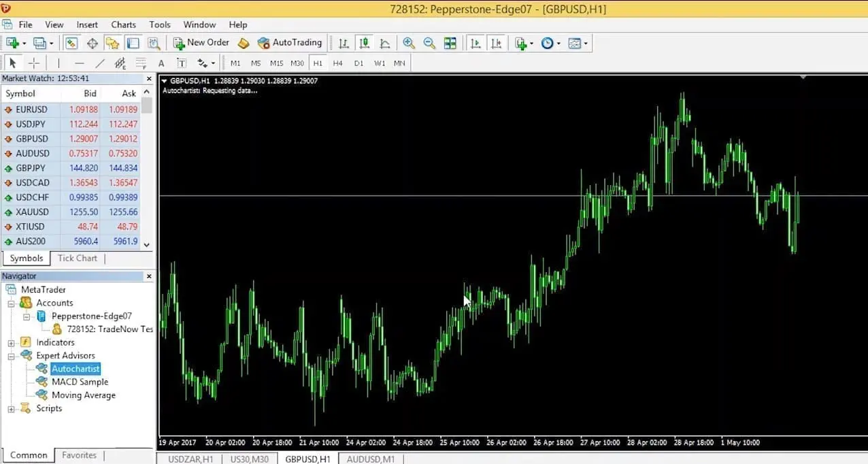Select the Crosshair tool
The width and height of the screenshot is (868, 464).
(33, 63)
